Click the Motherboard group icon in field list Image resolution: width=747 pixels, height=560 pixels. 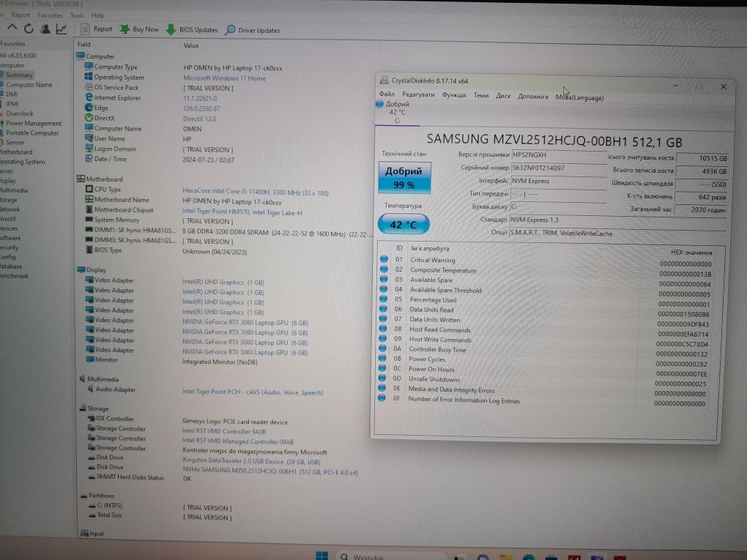[x=81, y=179]
